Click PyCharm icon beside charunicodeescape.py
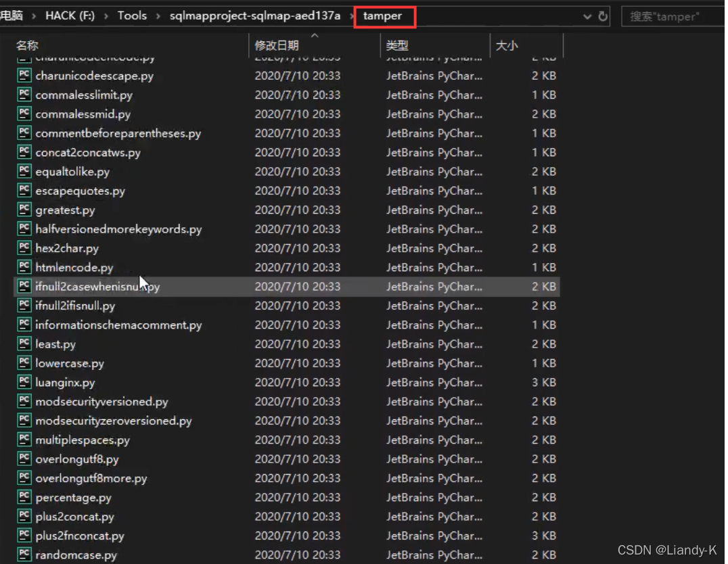 pyautogui.click(x=24, y=75)
